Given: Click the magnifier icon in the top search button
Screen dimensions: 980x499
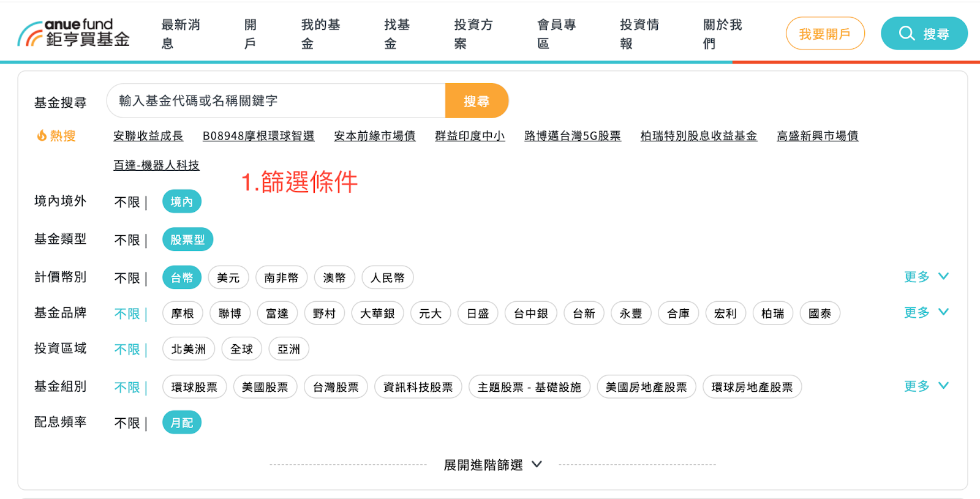Looking at the screenshot, I should (x=907, y=33).
